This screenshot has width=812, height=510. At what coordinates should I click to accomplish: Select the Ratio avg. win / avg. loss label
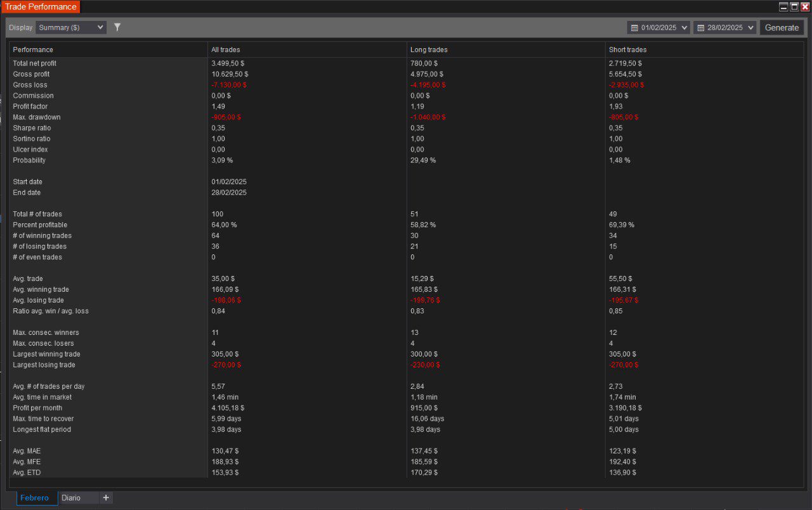[51, 311]
